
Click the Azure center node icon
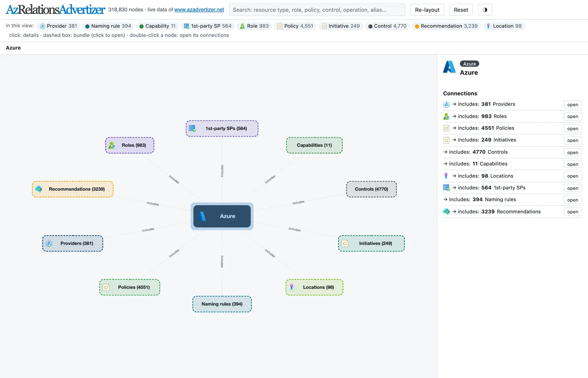click(202, 216)
